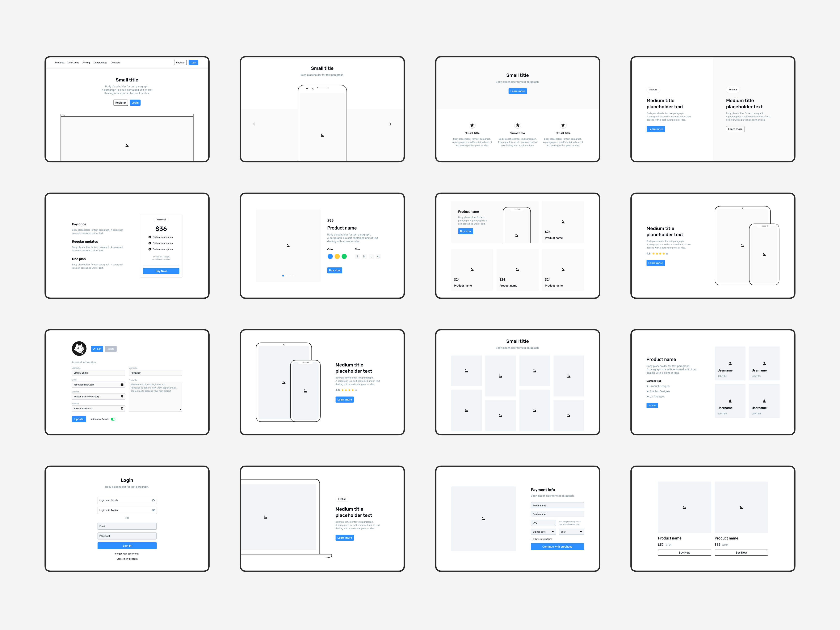Select size S for the product
Image resolution: width=840 pixels, height=630 pixels.
click(x=357, y=256)
